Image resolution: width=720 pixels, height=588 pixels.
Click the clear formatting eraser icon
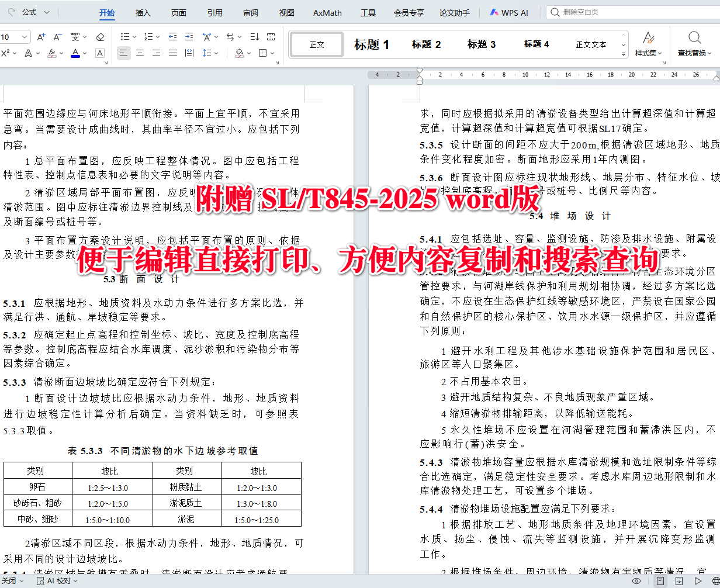coord(100,37)
